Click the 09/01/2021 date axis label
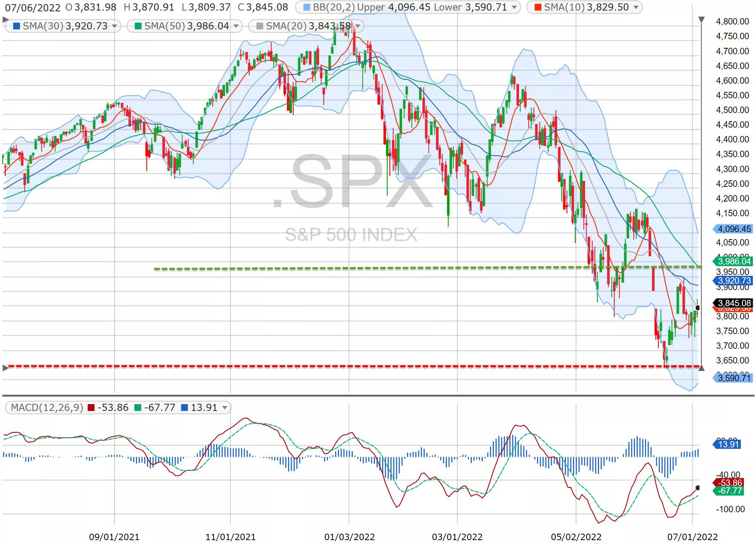Image resolution: width=756 pixels, height=545 pixels. pos(114,537)
